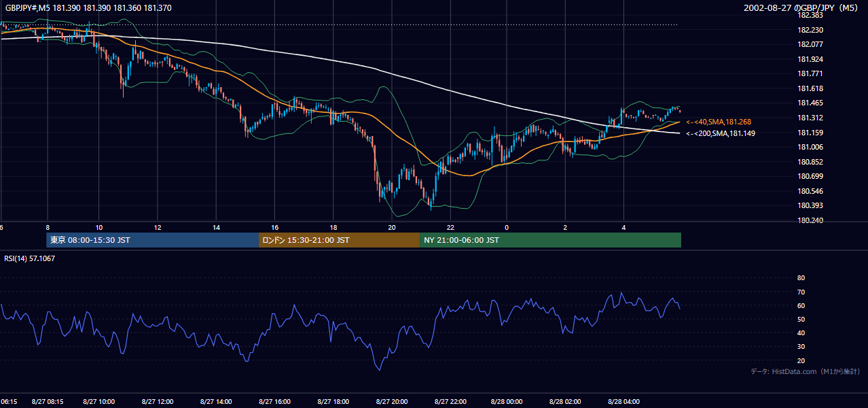Click the 8/28 04:00 time label

coord(623,402)
